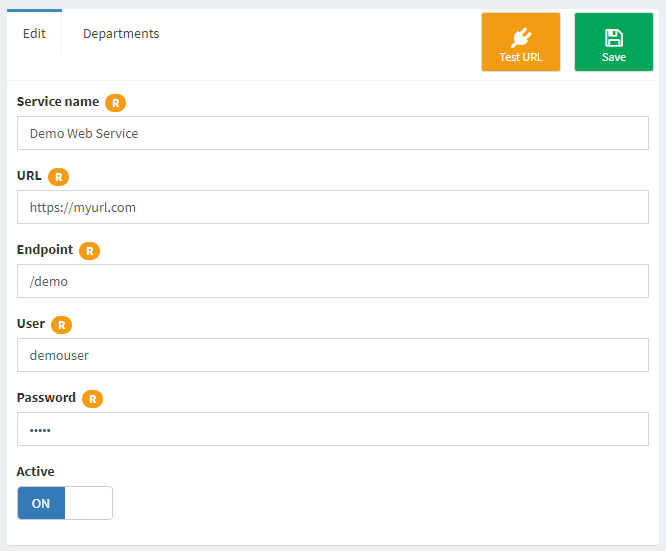Viewport: 666px width, 551px height.
Task: Click the blue ON portion of Active switch
Action: point(41,503)
